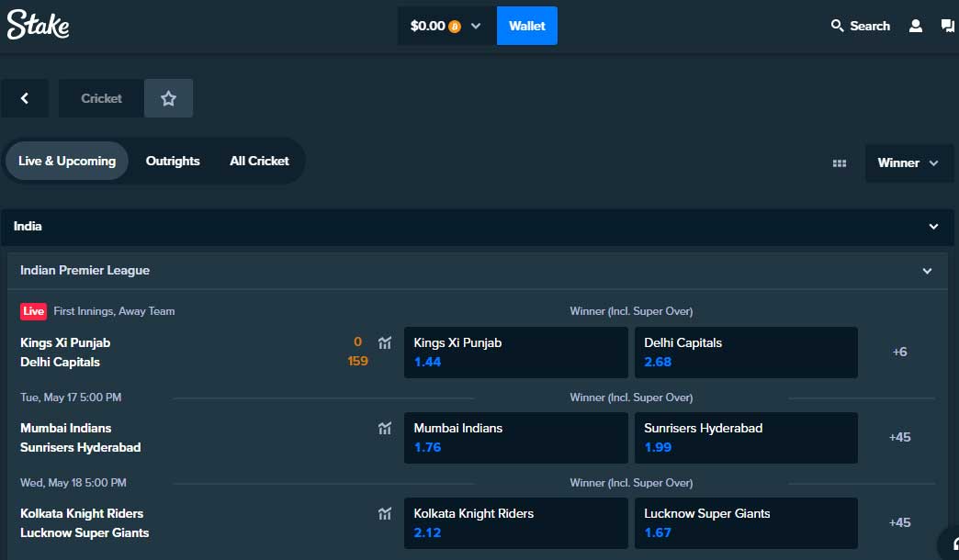The height and width of the screenshot is (560, 959).
Task: Switch to the Outrights tab
Action: click(x=173, y=161)
